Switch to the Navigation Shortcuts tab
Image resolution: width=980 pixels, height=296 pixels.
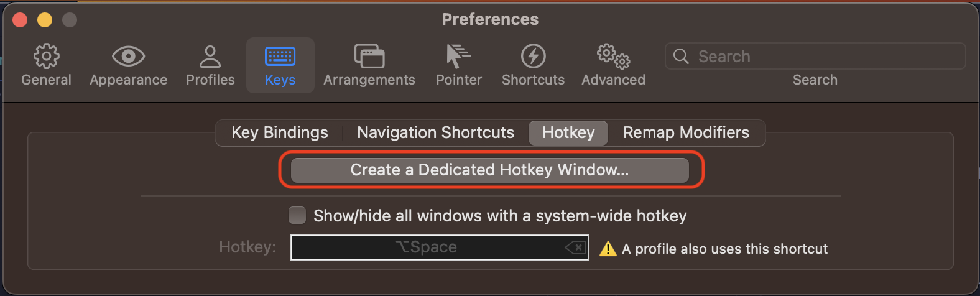(435, 132)
